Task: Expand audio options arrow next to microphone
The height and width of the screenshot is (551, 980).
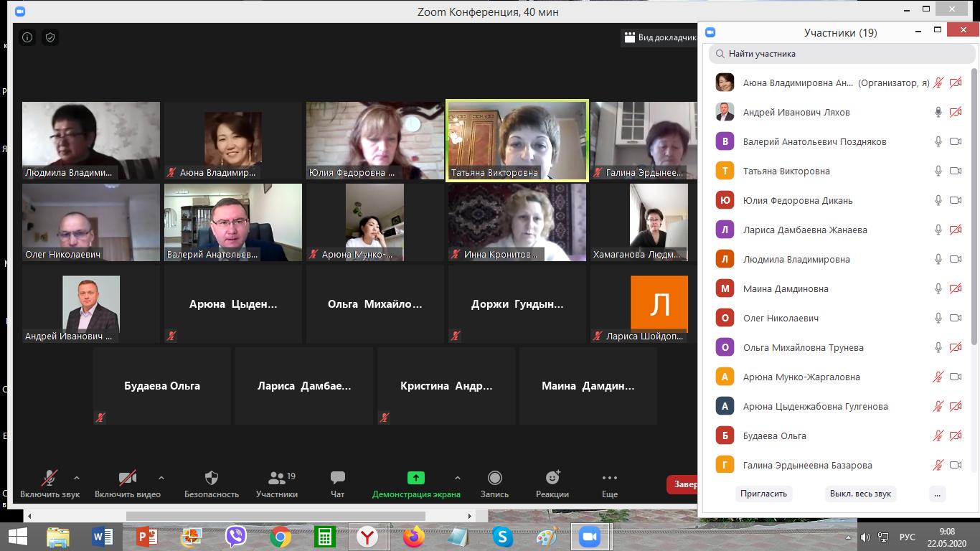Action: (77, 478)
